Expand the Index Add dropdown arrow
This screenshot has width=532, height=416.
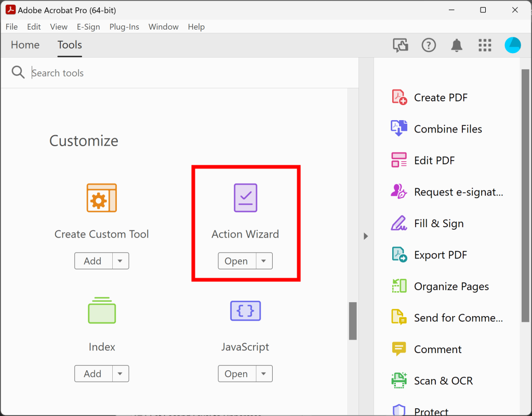(120, 373)
